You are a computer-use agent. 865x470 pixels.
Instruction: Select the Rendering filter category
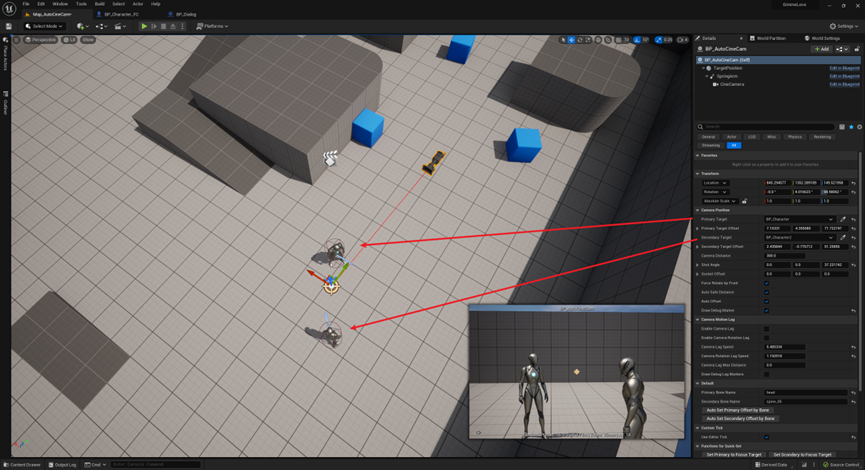[x=822, y=137]
